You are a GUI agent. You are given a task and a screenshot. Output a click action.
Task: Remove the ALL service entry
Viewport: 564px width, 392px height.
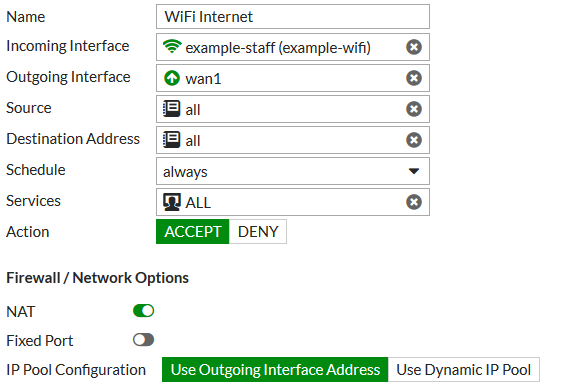point(414,202)
